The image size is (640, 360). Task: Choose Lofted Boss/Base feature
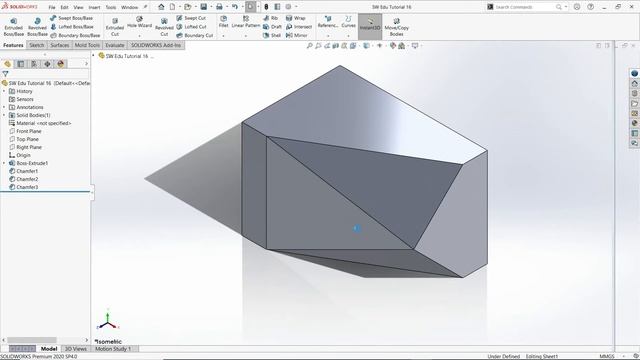[x=71, y=27]
